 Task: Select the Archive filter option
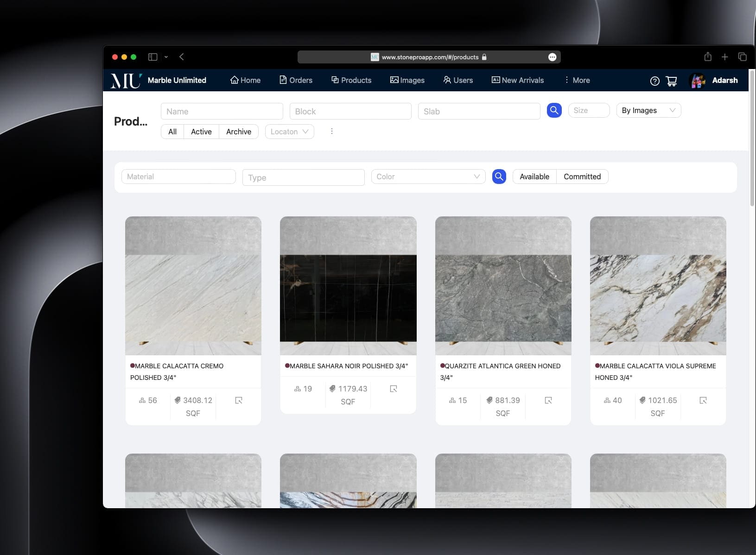tap(239, 132)
